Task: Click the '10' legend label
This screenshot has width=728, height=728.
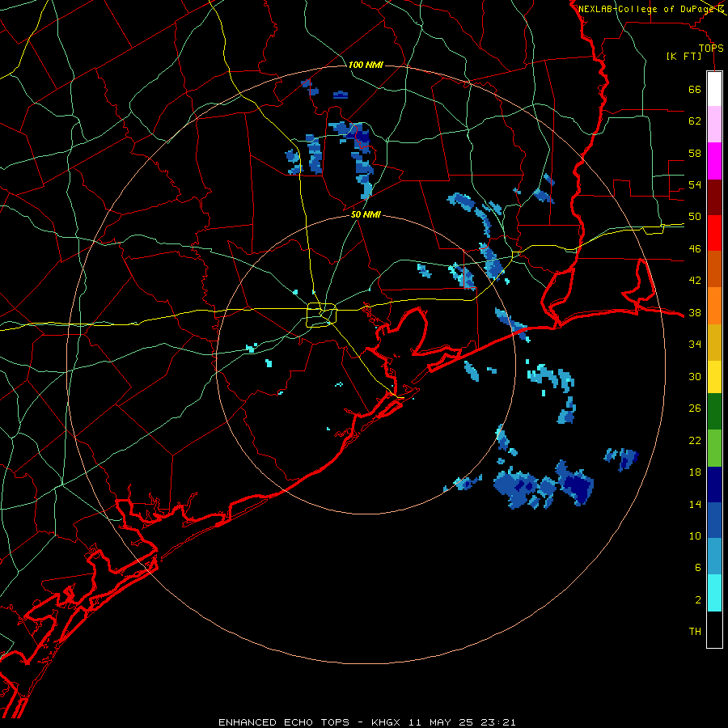Action: point(695,536)
